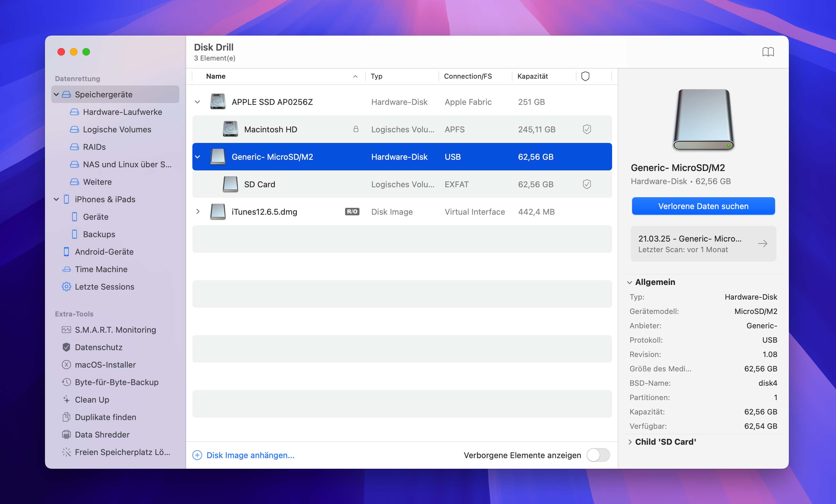Click the Freien Speicherplatz Löschen icon
Image resolution: width=836 pixels, height=504 pixels.
[67, 452]
